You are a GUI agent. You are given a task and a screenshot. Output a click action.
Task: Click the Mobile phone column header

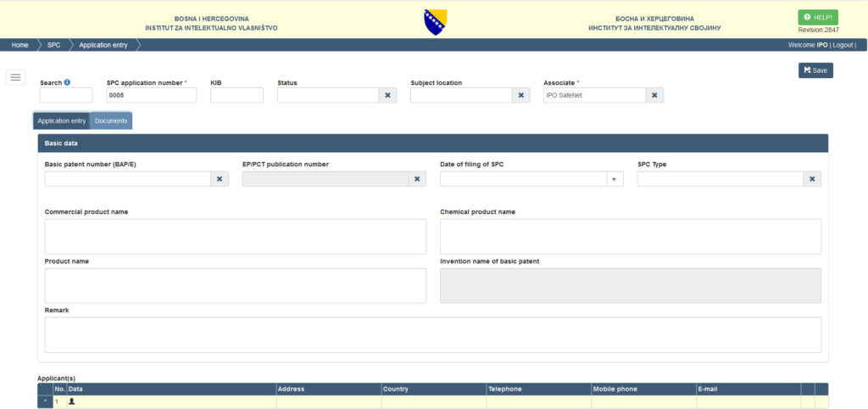click(644, 389)
